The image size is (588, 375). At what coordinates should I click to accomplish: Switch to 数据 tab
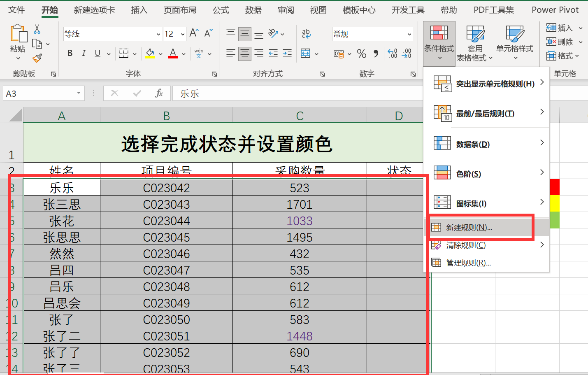point(253,10)
